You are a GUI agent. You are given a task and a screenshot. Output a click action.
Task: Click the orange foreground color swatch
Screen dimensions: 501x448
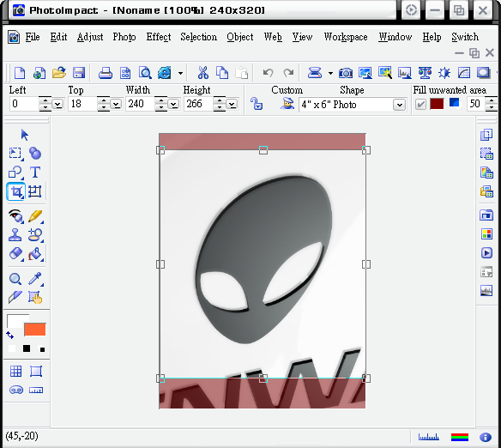point(35,330)
